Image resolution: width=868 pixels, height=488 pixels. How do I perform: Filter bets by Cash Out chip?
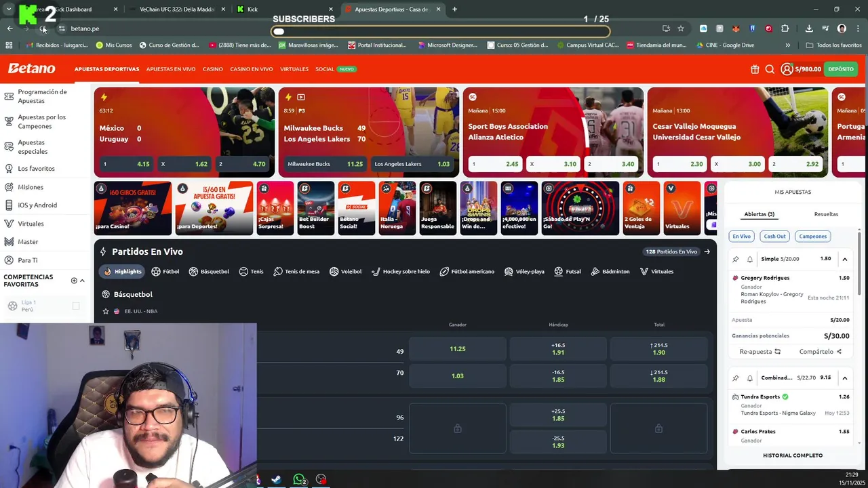click(x=774, y=236)
